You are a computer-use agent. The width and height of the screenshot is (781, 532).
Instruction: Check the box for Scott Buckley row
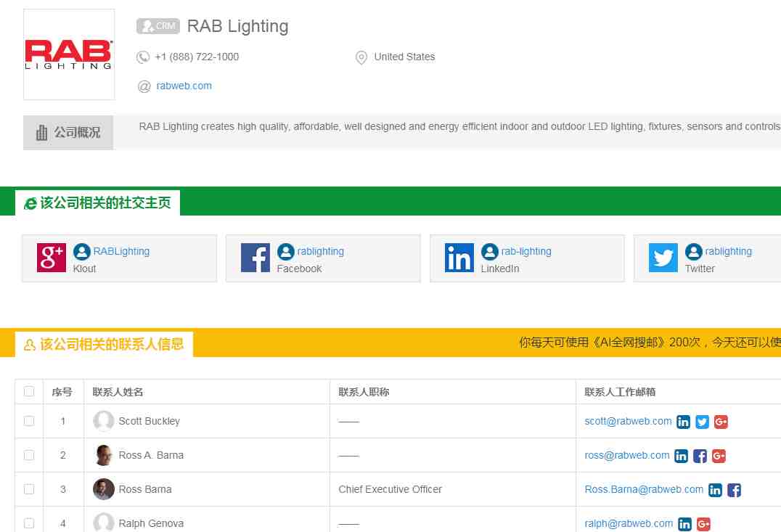[x=29, y=421]
